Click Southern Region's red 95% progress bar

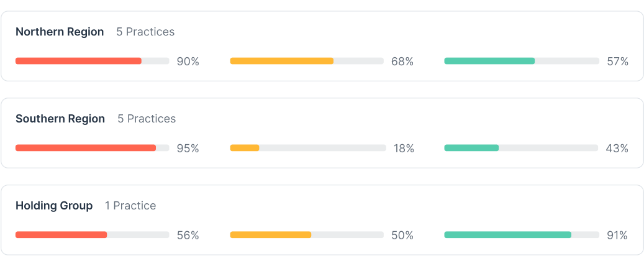tap(93, 148)
